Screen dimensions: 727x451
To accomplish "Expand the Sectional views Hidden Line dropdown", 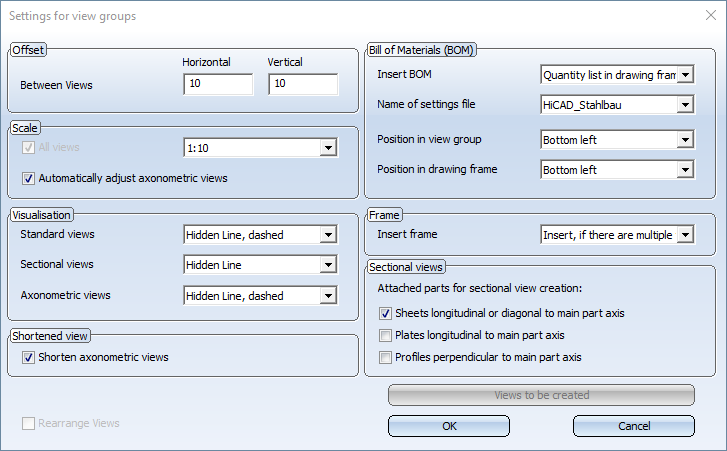I will (x=261, y=265).
